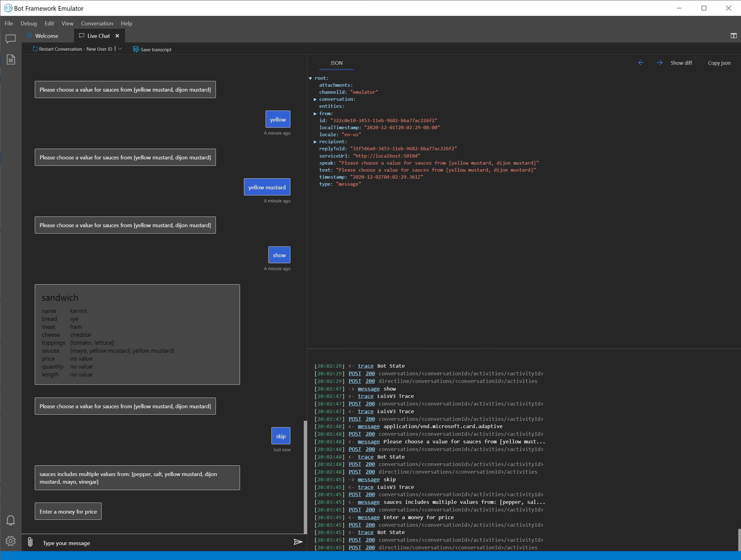Click the split editor icon
Viewport: 741px width, 560px height.
click(x=734, y=36)
